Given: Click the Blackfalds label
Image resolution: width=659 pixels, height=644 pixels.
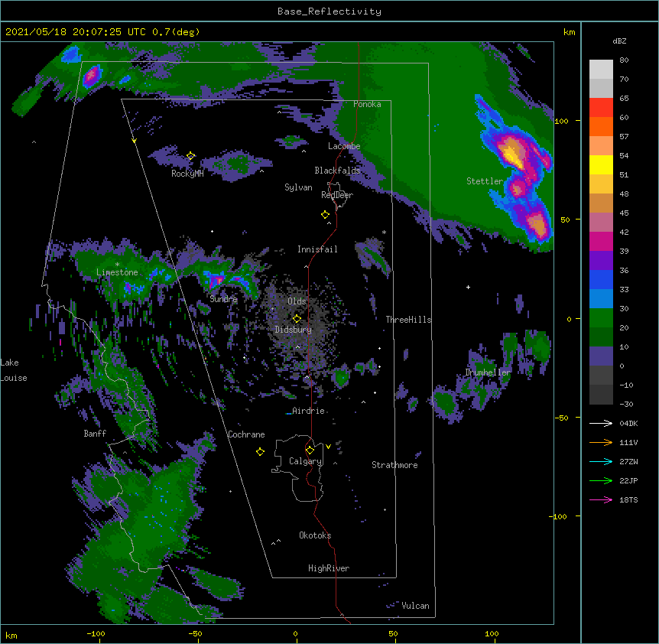Looking at the screenshot, I should point(337,171).
